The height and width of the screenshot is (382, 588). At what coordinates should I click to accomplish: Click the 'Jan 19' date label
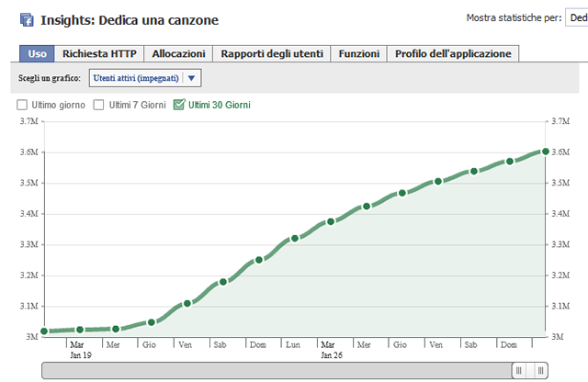pyautogui.click(x=81, y=355)
